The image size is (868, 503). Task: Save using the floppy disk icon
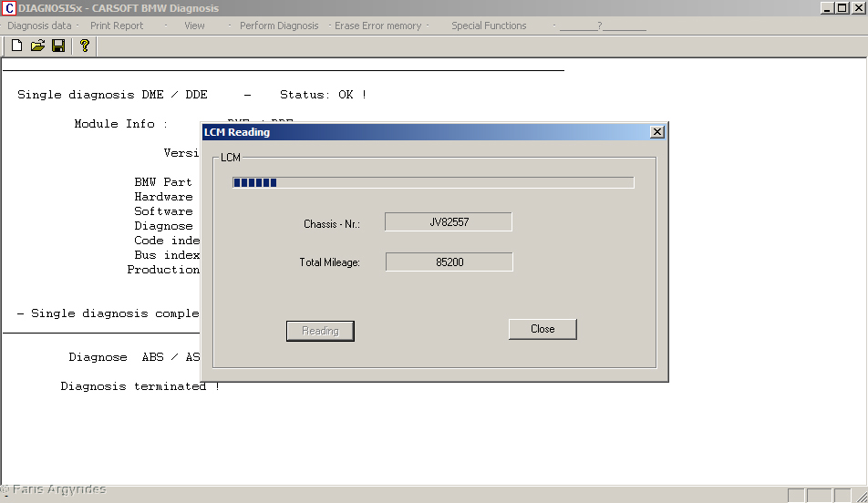click(x=58, y=46)
